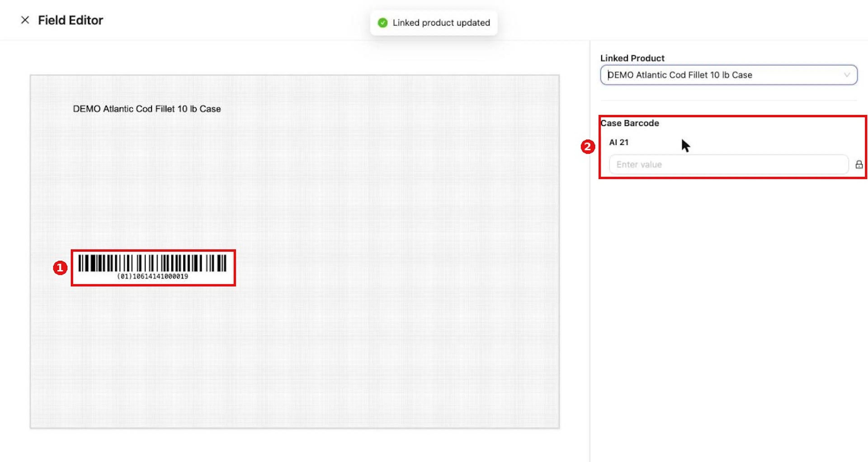Click the green checkmark icon in notification
The height and width of the screenshot is (462, 868).
(382, 23)
